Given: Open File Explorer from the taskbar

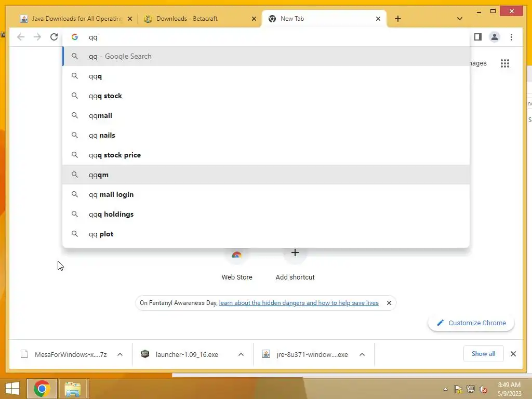Looking at the screenshot, I should 73,389.
